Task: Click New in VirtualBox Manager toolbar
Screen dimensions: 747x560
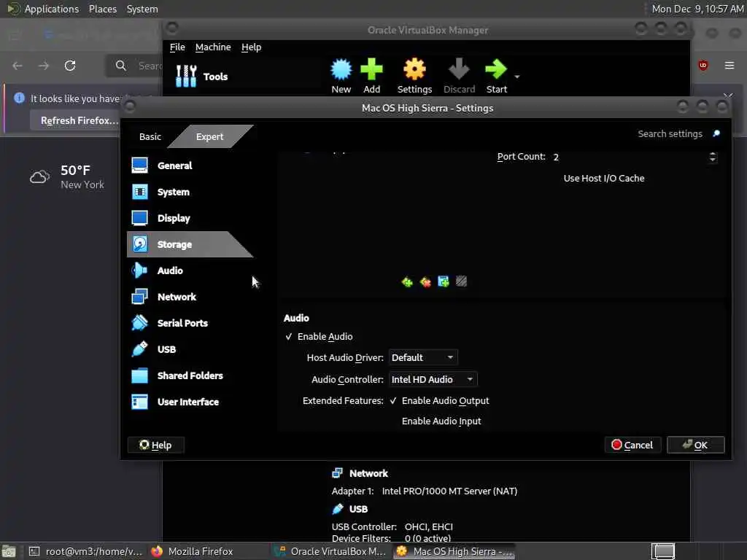Action: 341,76
